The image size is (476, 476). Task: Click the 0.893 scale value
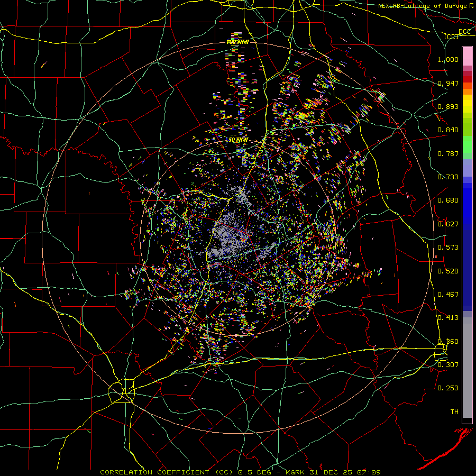[448, 106]
